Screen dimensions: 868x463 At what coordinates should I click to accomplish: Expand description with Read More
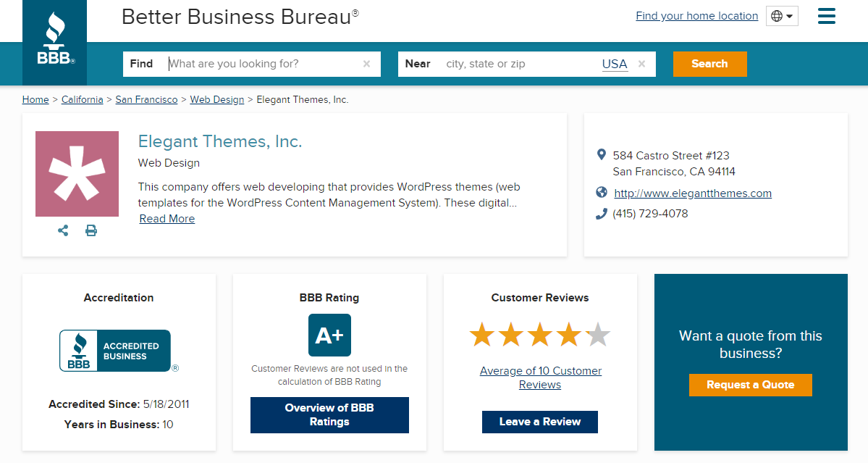(167, 219)
